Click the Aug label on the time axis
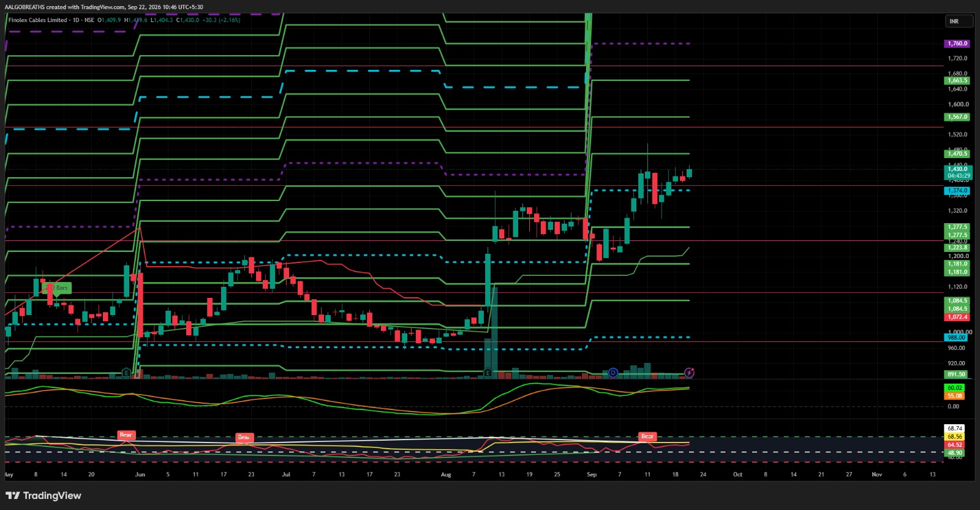 (446, 474)
